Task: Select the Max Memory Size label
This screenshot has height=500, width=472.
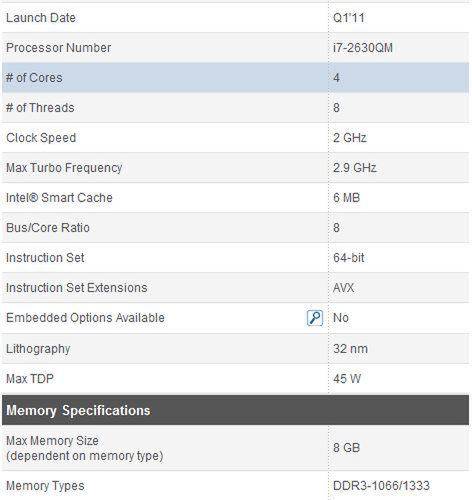Action: click(x=52, y=441)
